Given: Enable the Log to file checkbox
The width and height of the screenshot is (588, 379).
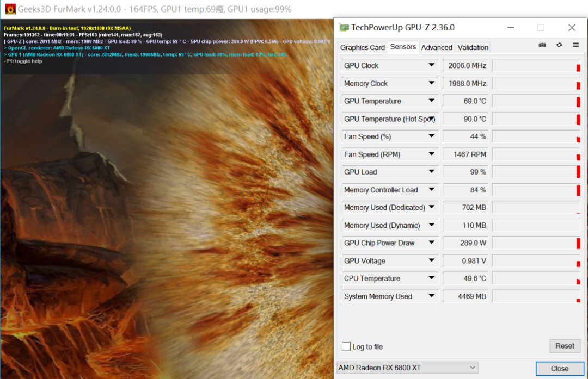Looking at the screenshot, I should pyautogui.click(x=346, y=346).
